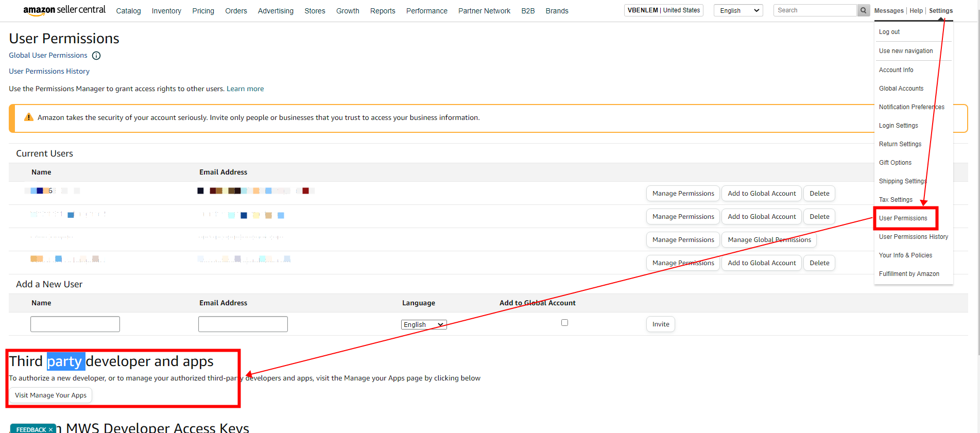This screenshot has height=433, width=980.
Task: Click the new user Email Address field
Action: 243,324
